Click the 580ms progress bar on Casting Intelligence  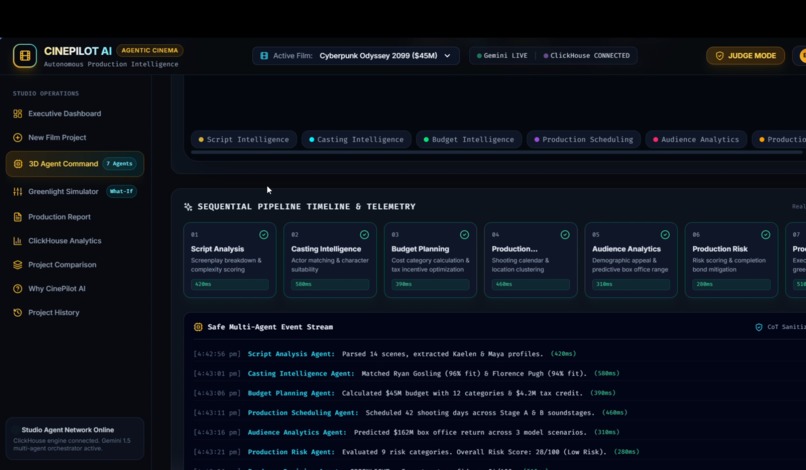(330, 284)
